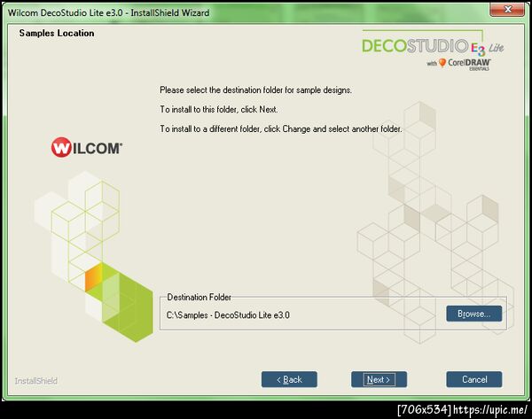Viewport: 532px width, 419px height.
Task: Click the InstallShield label text
Action: point(36,381)
